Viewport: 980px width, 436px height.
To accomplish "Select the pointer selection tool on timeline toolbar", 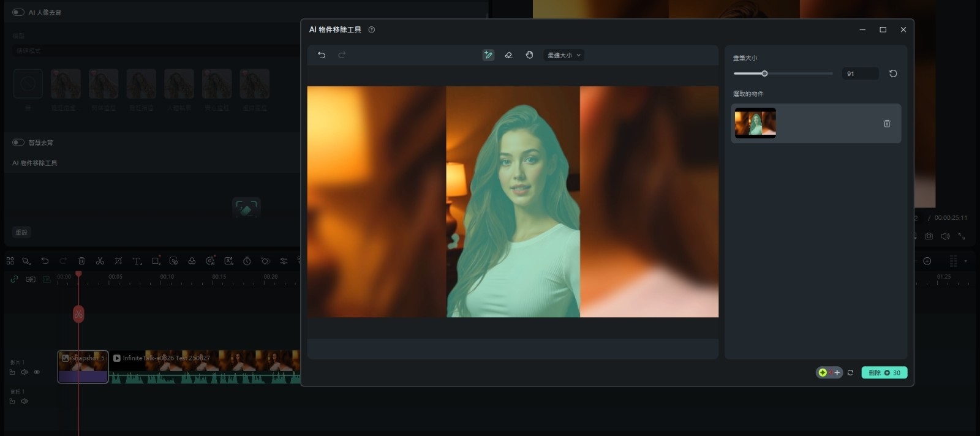I will (x=26, y=261).
